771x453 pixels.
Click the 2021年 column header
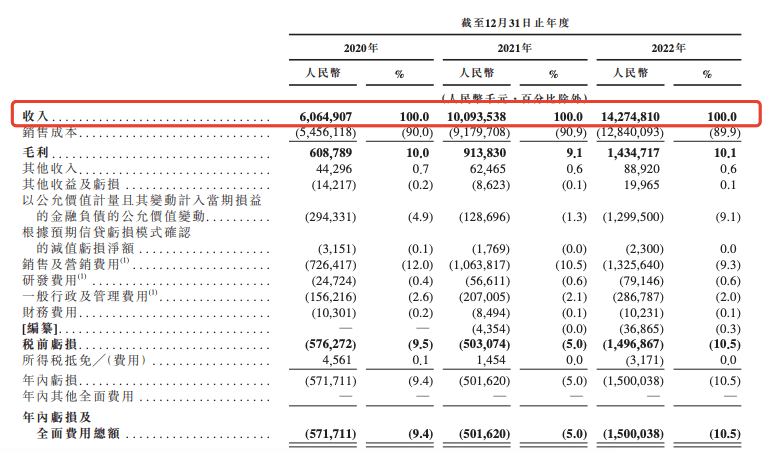(x=514, y=48)
